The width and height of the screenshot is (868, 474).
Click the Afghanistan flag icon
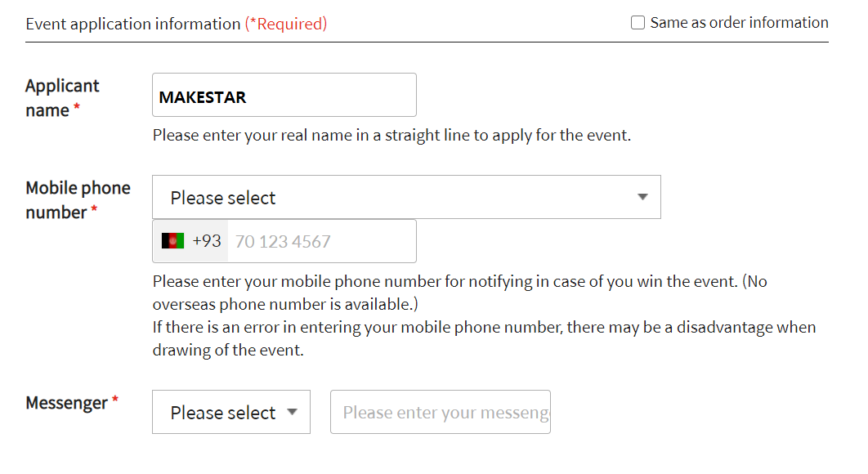click(x=172, y=241)
